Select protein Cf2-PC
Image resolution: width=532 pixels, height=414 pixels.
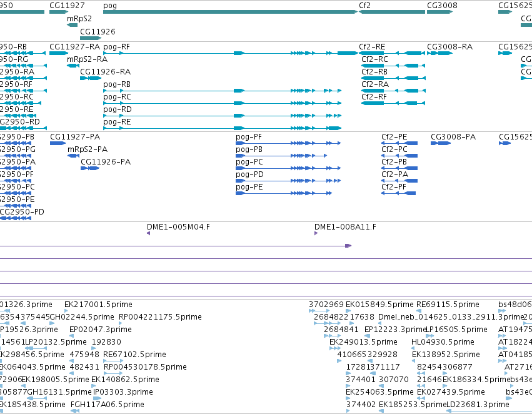pyautogui.click(x=399, y=156)
